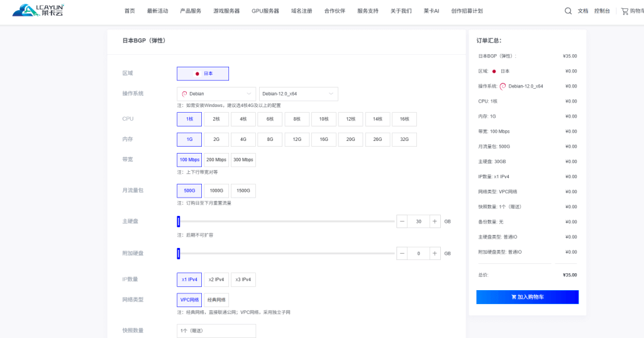Choose 4核 CPU option
The image size is (644, 338).
tap(243, 119)
